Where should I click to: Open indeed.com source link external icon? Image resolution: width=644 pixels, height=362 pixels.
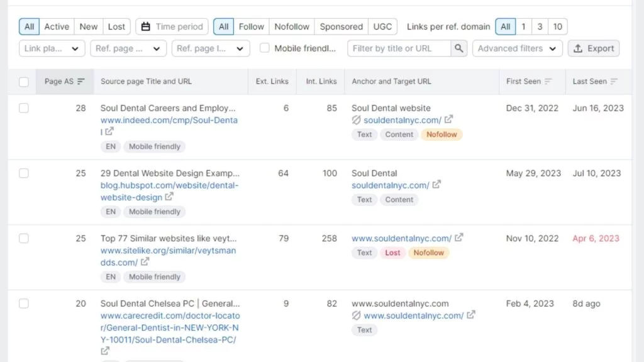[109, 131]
